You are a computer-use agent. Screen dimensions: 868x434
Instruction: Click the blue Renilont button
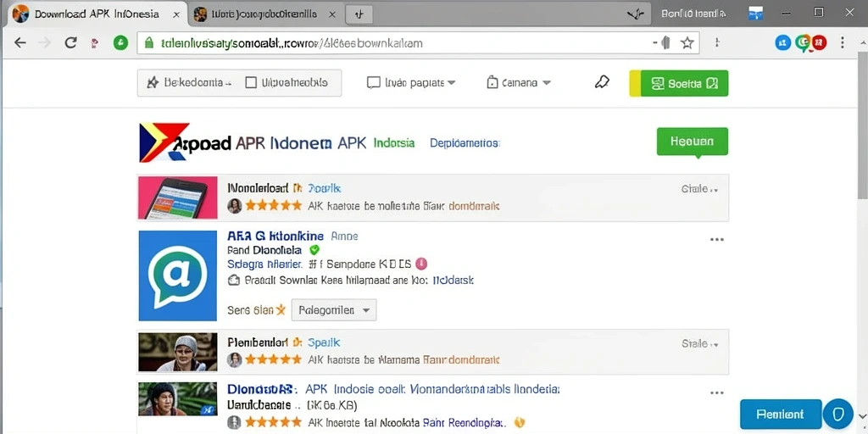781,414
